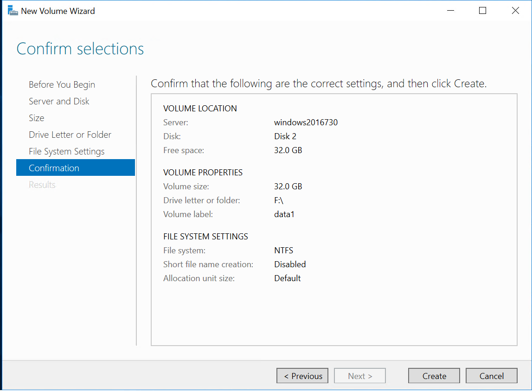Click the greyed-out Results step

tap(42, 185)
